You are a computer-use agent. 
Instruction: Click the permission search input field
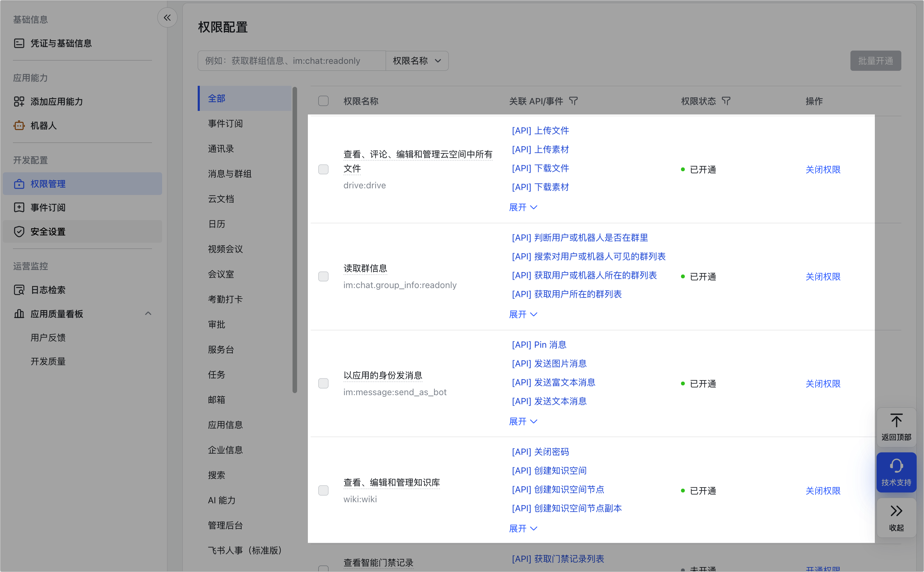click(x=291, y=61)
